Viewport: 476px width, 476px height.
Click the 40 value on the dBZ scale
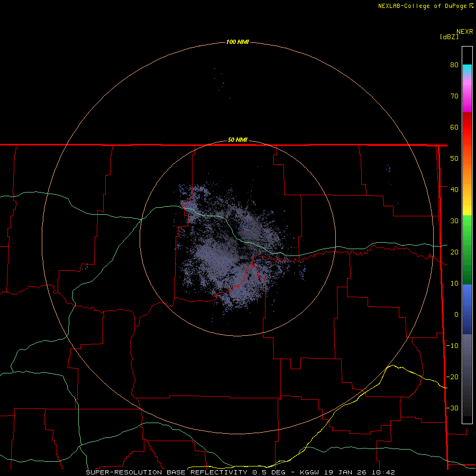(x=454, y=190)
